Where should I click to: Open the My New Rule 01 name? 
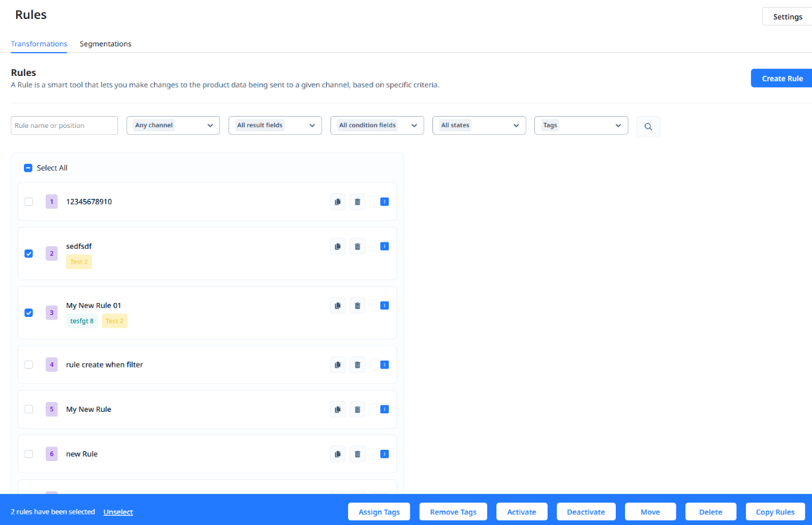pyautogui.click(x=94, y=306)
